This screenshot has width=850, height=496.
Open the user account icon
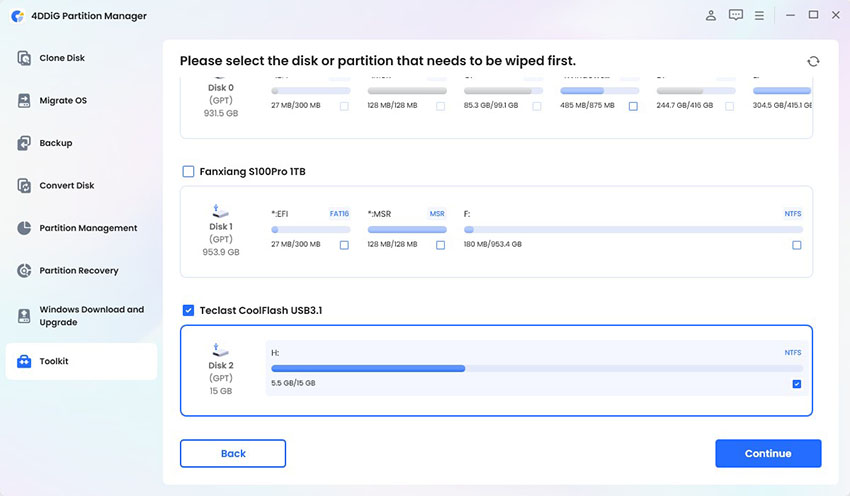(711, 16)
